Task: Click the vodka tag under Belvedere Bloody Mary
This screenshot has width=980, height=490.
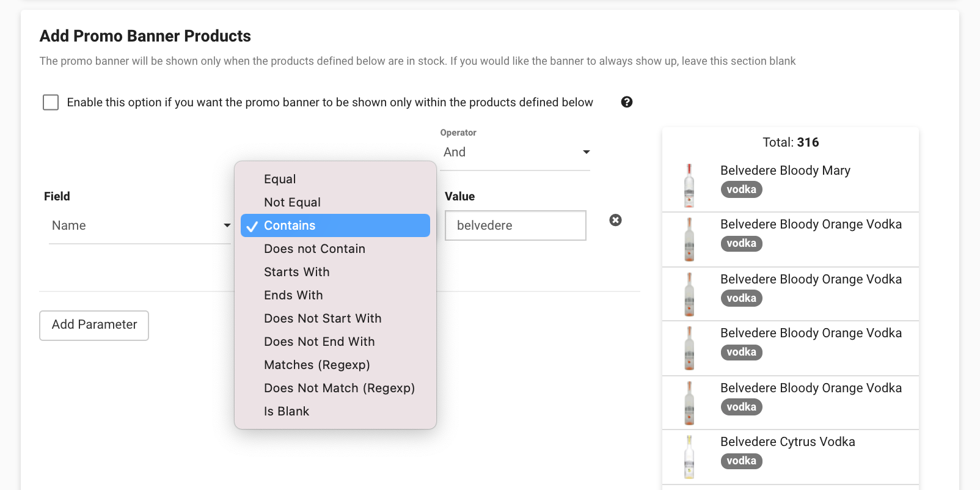Action: click(741, 189)
